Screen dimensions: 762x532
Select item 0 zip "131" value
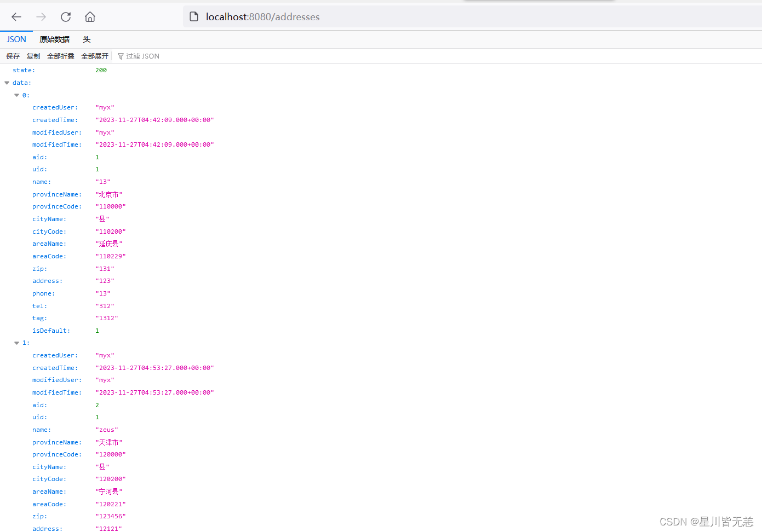coord(105,269)
